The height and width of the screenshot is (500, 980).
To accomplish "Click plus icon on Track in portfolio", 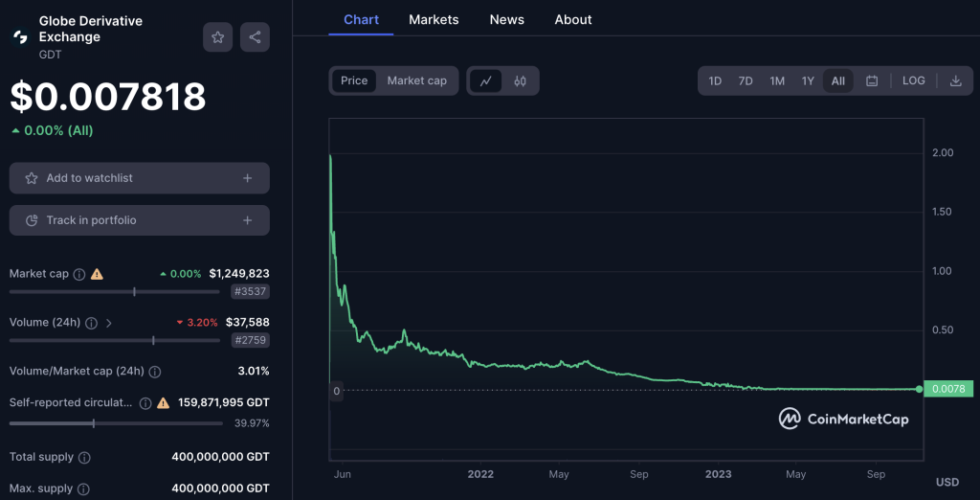I will pos(248,220).
